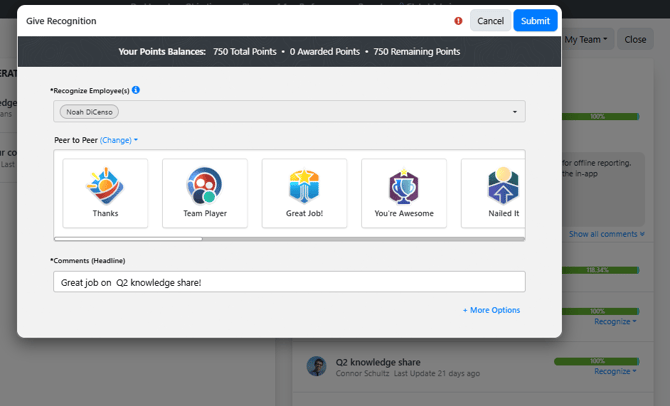The height and width of the screenshot is (406, 670).
Task: Select the You're Awesome badge
Action: click(403, 193)
